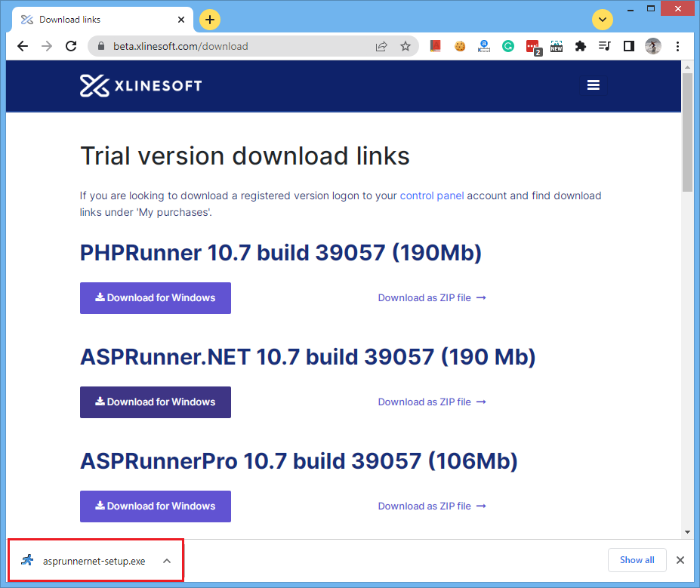Click Show all downloads
The image size is (700, 588).
pos(637,560)
